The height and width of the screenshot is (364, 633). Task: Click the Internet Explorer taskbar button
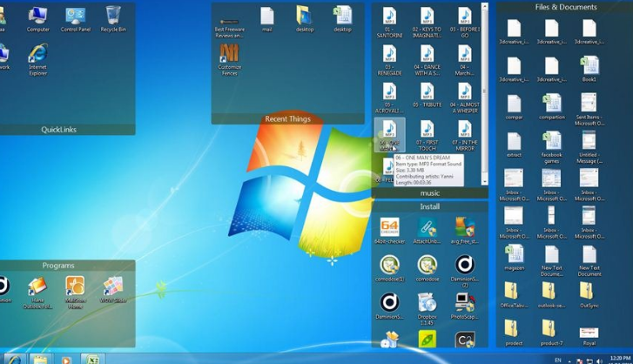pos(15,359)
